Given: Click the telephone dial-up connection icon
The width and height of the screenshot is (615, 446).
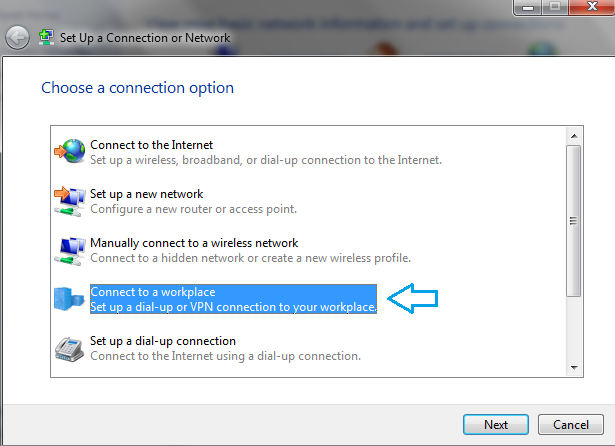Looking at the screenshot, I should [x=69, y=349].
